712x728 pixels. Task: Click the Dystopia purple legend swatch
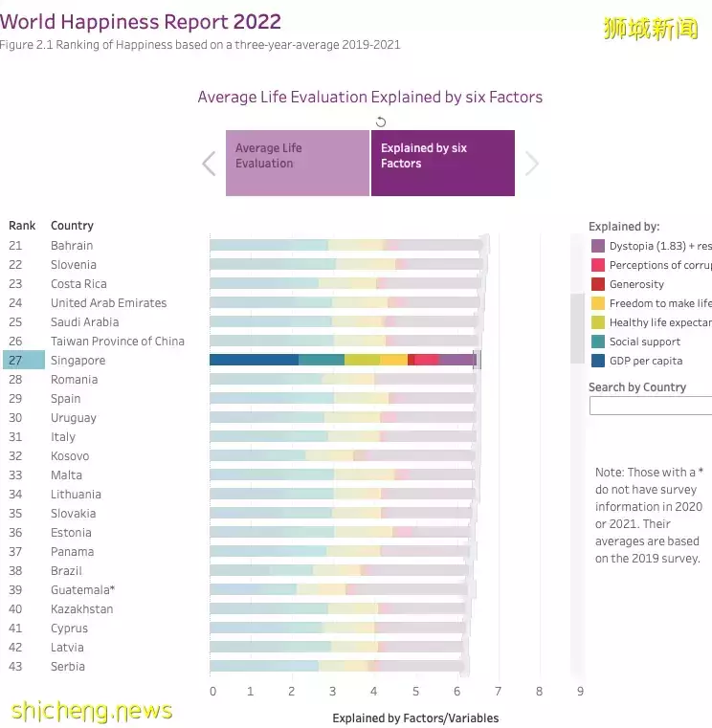[x=598, y=246]
